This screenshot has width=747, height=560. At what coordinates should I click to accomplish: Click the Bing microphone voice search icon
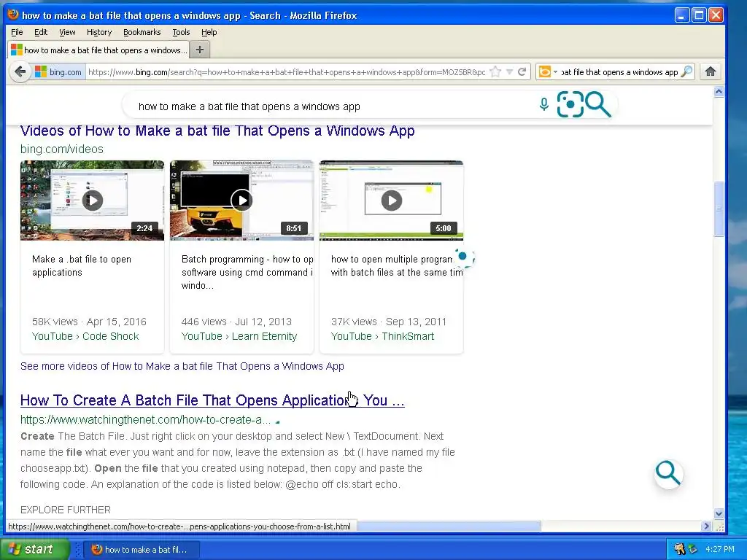[x=544, y=104]
